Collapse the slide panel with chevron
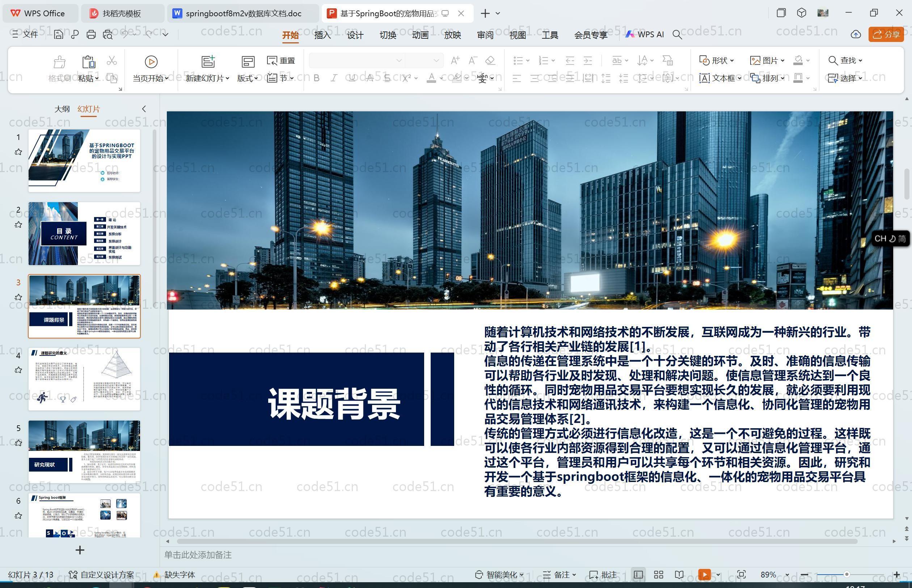912x588 pixels. coord(144,109)
